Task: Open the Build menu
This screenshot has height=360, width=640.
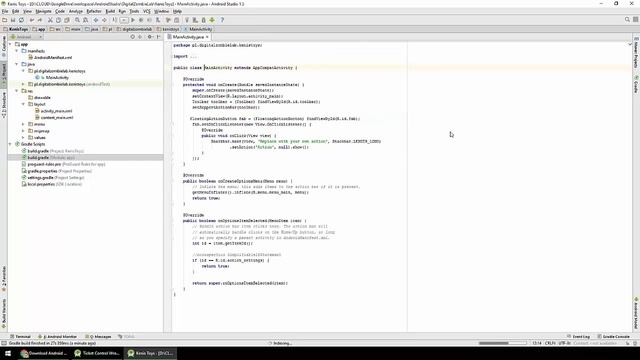Action: [x=110, y=11]
